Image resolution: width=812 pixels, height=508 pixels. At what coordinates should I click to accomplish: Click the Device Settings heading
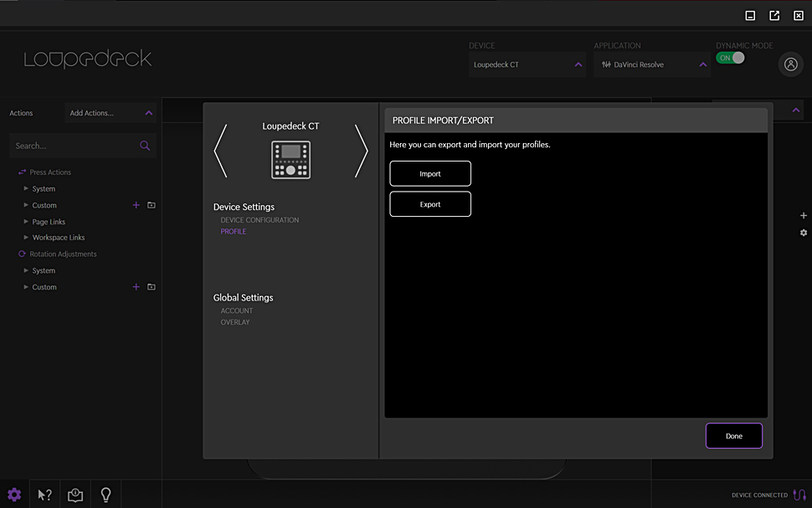244,207
